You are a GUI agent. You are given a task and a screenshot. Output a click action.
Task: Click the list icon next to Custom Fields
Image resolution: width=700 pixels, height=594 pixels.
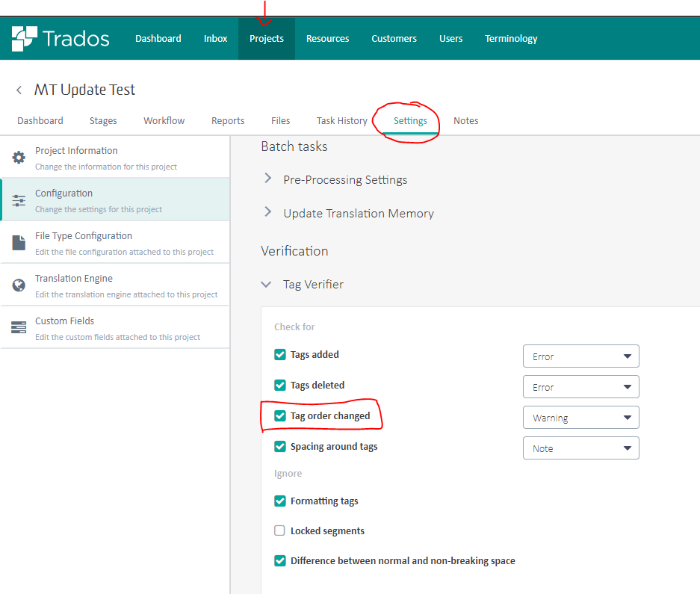[19, 327]
